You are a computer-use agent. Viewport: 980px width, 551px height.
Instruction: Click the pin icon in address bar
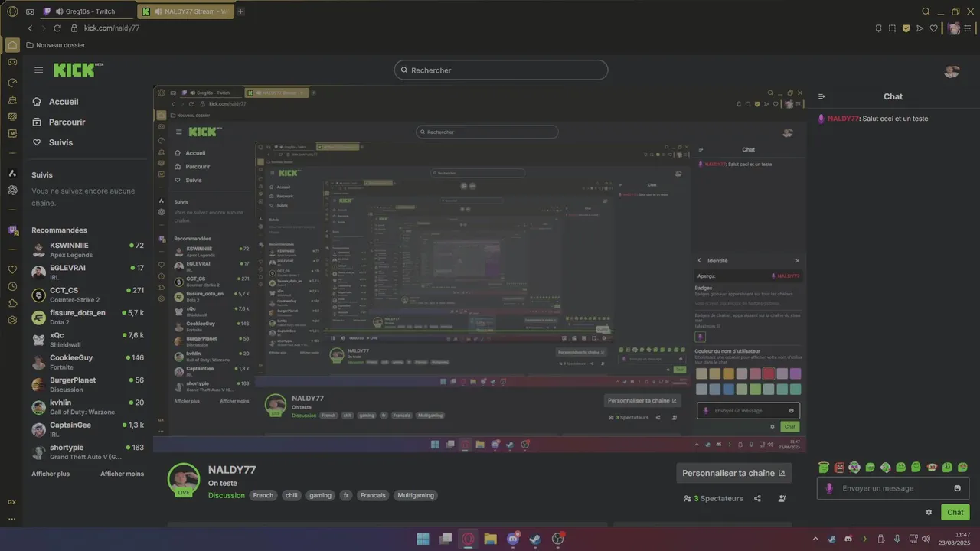[x=879, y=28]
